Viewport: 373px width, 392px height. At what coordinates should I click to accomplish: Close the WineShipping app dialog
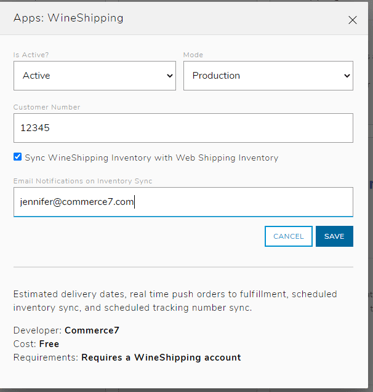click(x=352, y=20)
